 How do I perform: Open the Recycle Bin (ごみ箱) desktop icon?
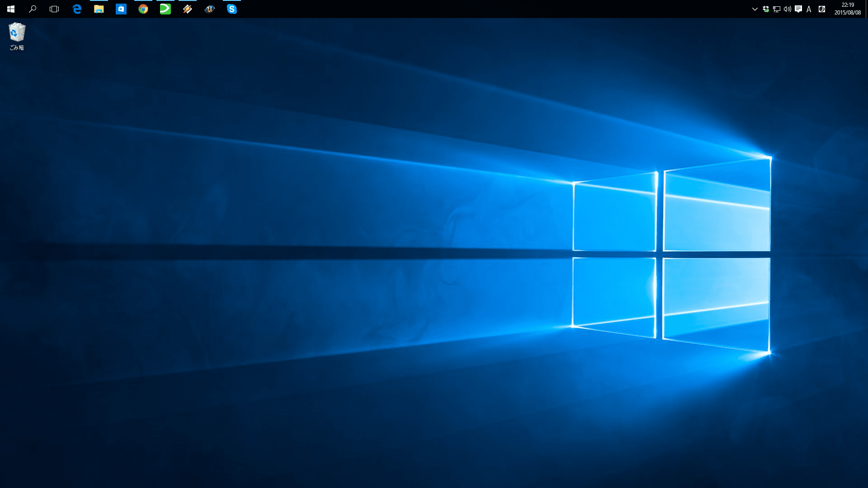17,37
